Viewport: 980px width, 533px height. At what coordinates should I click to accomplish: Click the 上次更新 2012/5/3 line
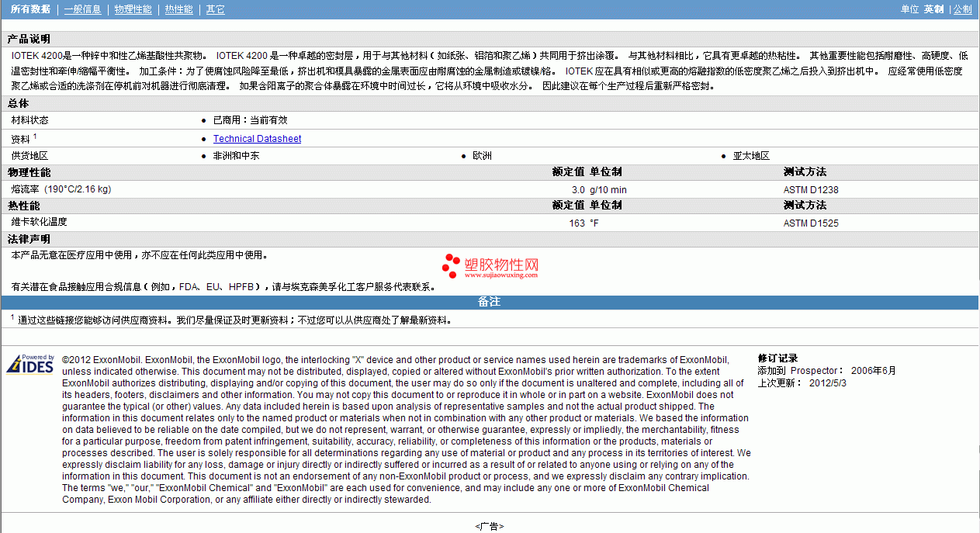[802, 382]
